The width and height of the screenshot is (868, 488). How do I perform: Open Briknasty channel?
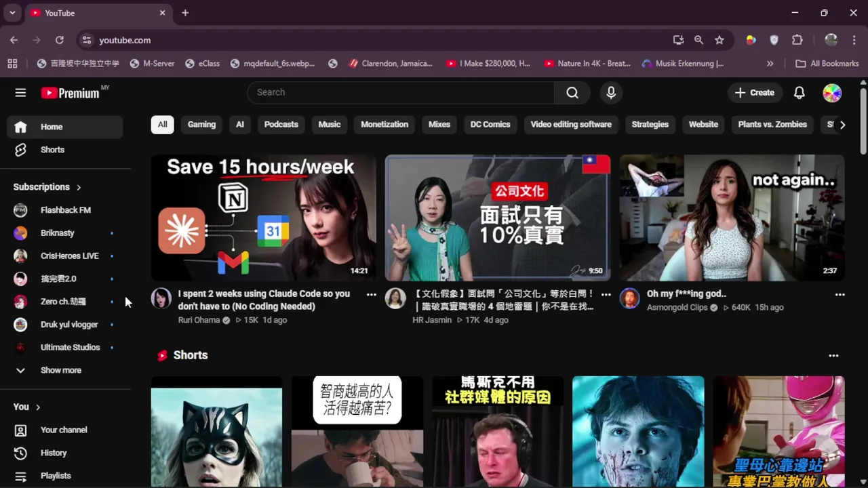point(65,233)
